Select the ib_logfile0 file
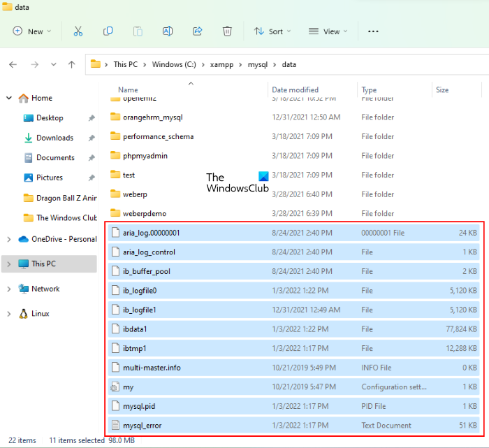Image resolution: width=489 pixels, height=448 pixels. click(x=293, y=291)
